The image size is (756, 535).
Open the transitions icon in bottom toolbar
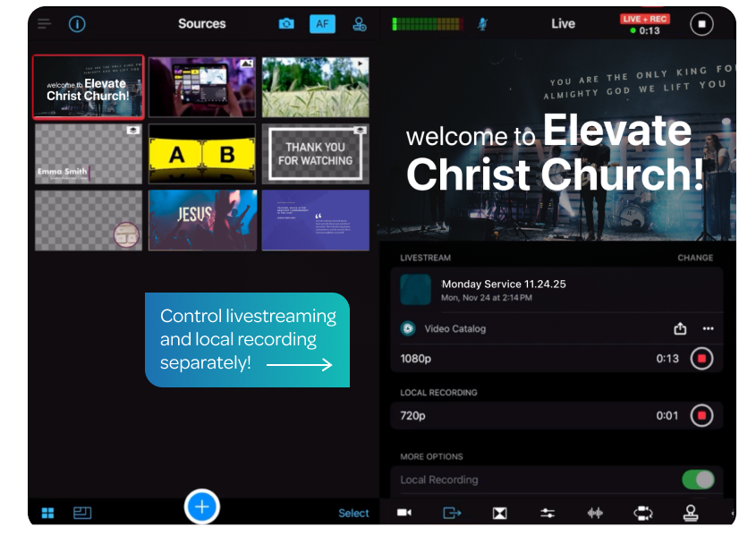[x=499, y=513]
